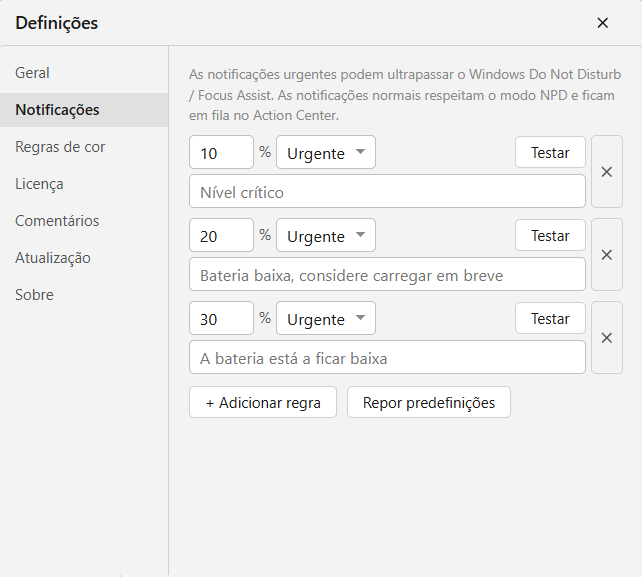Delete the Bateria baixa 20% rule
Image resolution: width=642 pixels, height=577 pixels.
[x=607, y=255]
